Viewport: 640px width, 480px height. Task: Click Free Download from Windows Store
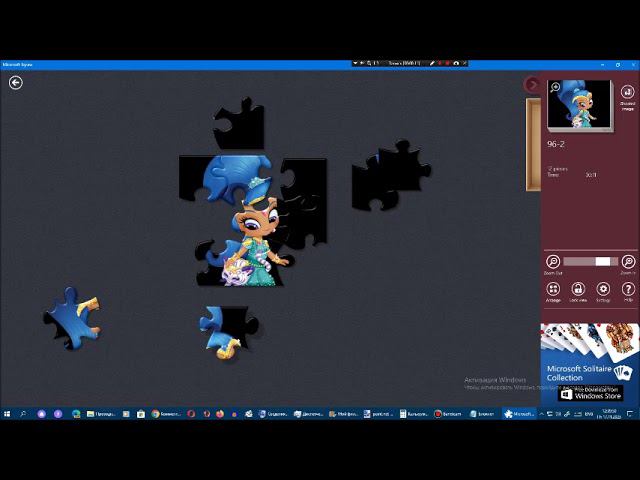tap(590, 393)
